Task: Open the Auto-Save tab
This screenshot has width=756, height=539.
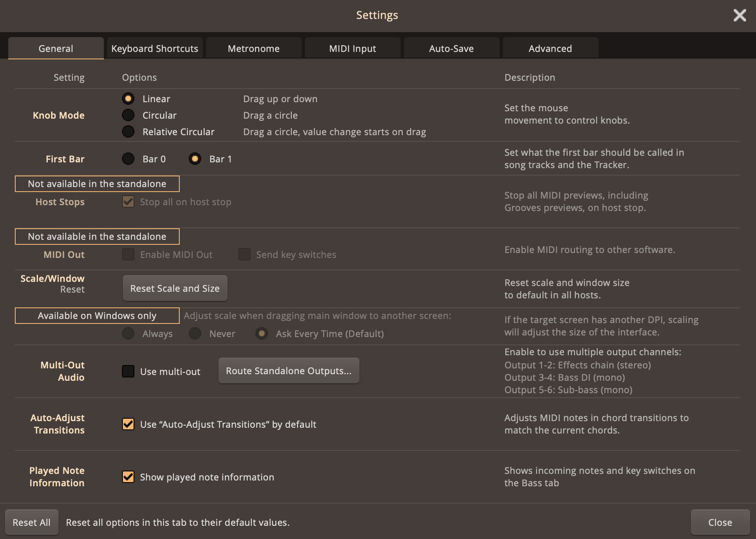Action: pos(451,49)
